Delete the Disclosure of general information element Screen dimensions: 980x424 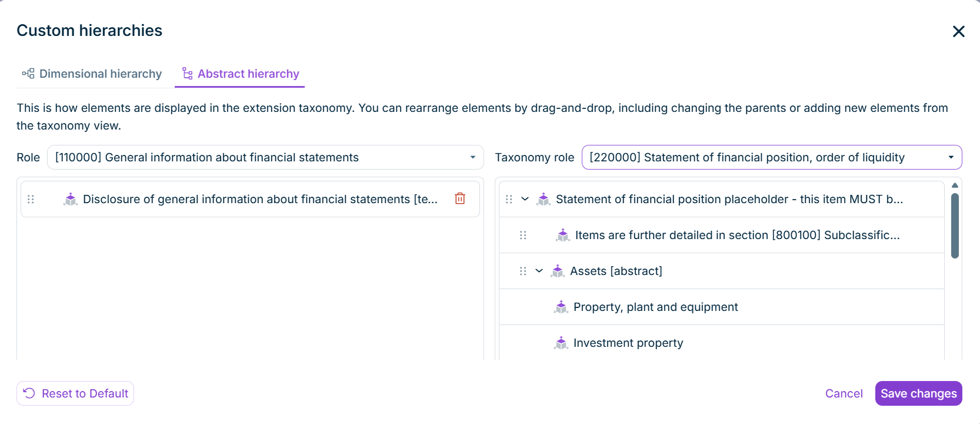[460, 199]
